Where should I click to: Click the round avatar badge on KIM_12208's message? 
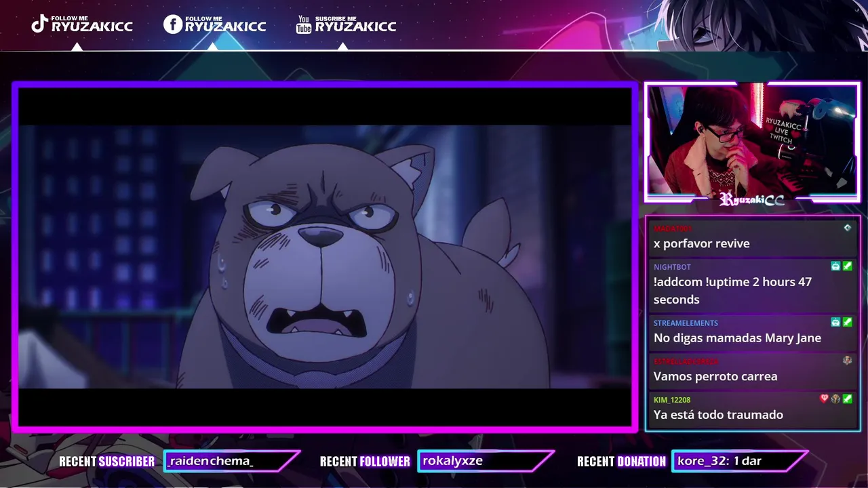835,399
